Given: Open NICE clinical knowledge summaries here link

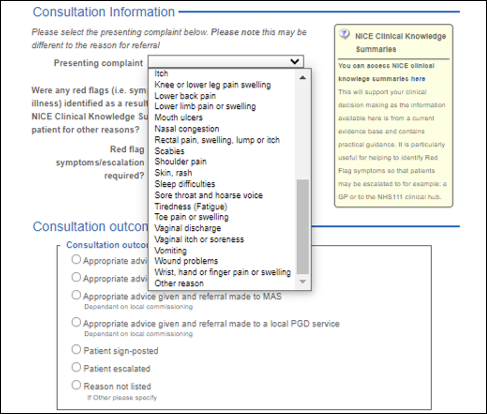Looking at the screenshot, I should pyautogui.click(x=418, y=79).
